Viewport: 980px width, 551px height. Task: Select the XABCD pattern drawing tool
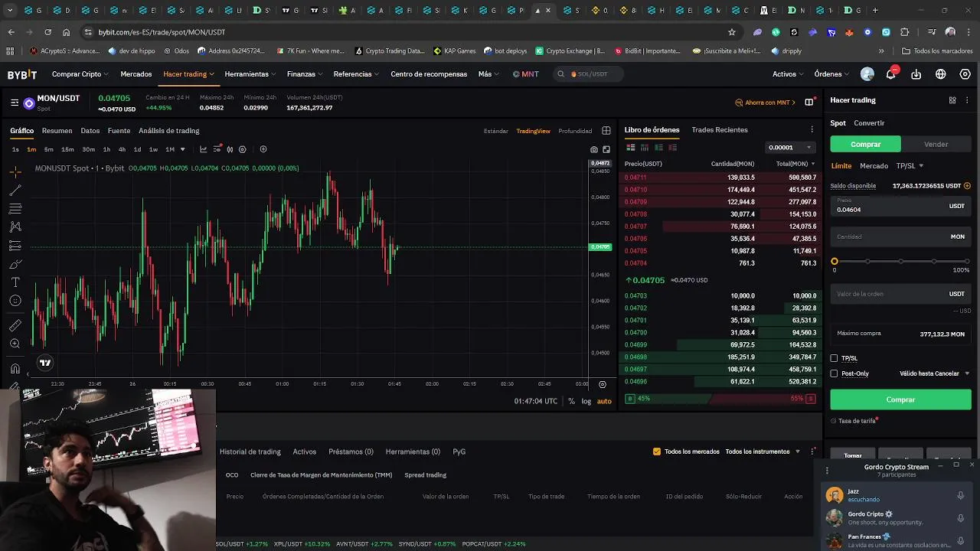coord(15,227)
